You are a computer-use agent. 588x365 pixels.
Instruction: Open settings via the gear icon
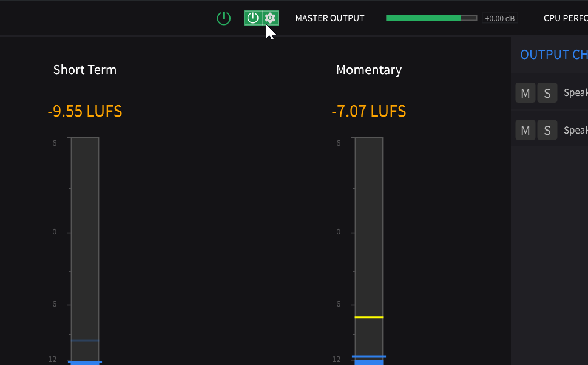coord(270,18)
